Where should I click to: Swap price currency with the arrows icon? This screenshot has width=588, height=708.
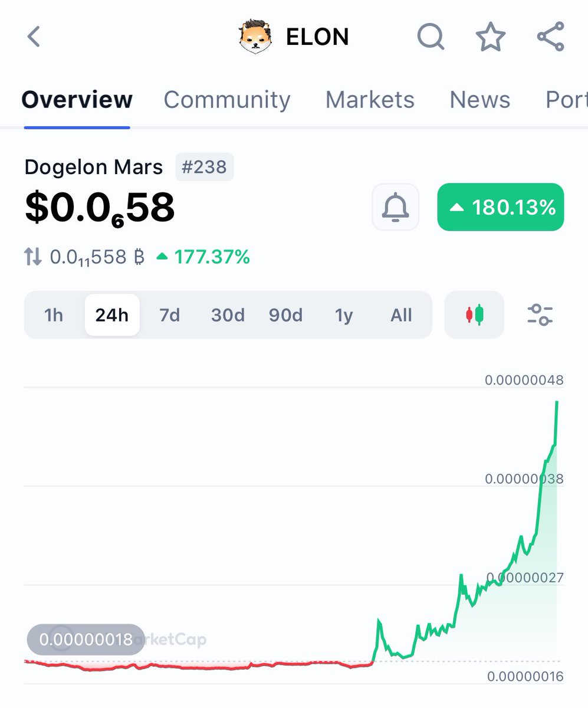pos(33,257)
